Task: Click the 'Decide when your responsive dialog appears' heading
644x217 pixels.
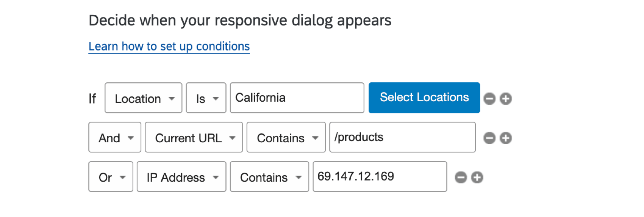Action: (x=240, y=20)
